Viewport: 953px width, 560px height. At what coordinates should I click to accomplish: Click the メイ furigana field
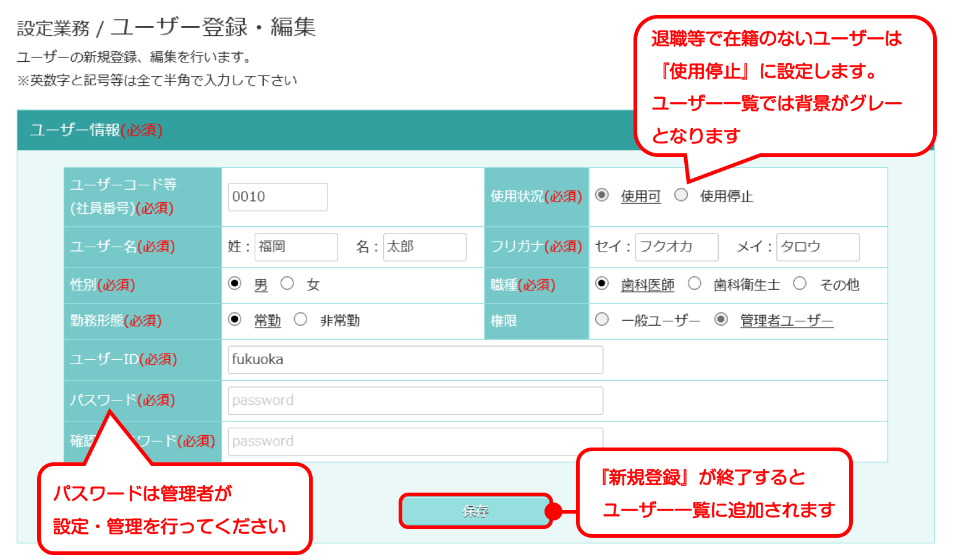pyautogui.click(x=818, y=247)
